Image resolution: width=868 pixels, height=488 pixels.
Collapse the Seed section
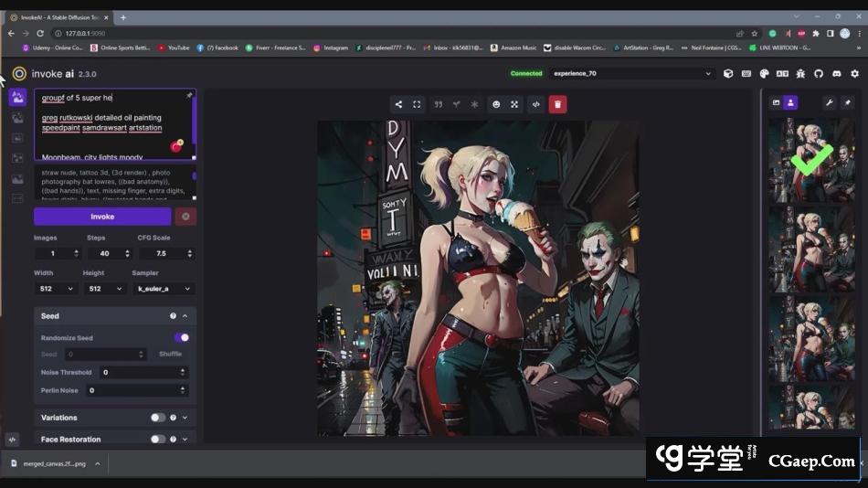[185, 316]
